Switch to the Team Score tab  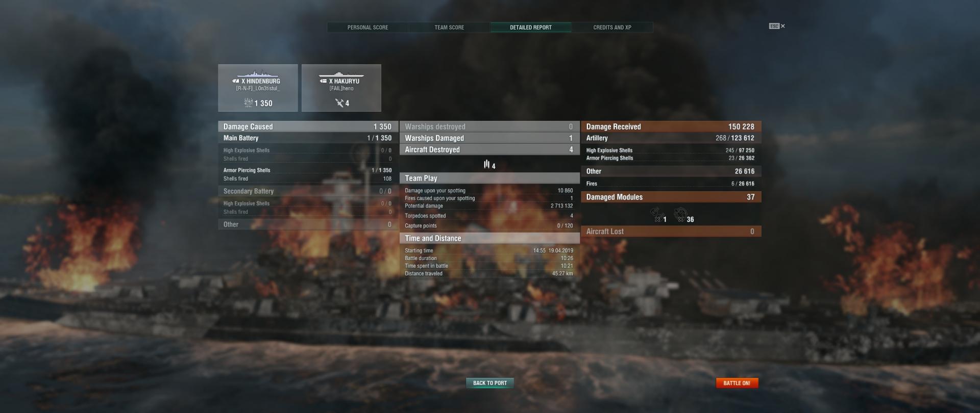(x=449, y=28)
